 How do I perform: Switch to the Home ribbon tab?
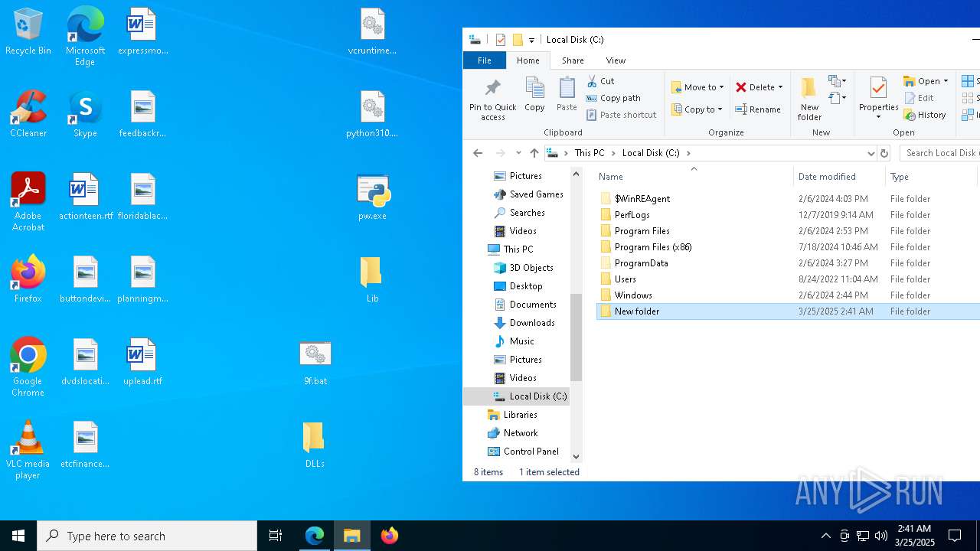pos(528,60)
